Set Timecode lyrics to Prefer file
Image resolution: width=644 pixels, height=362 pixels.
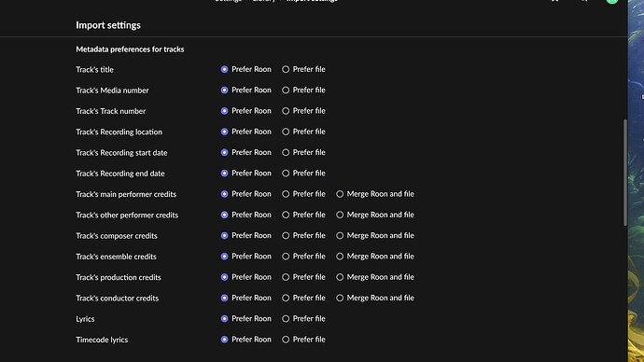tap(286, 340)
